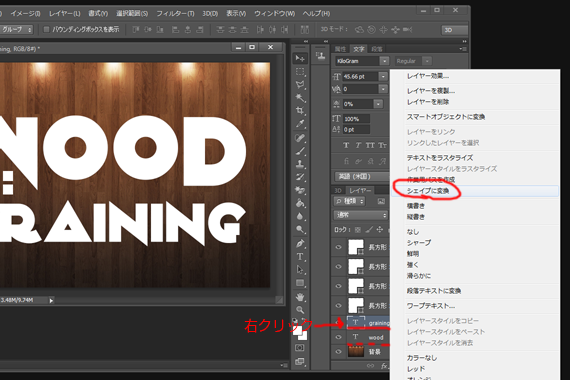Select the Rectangular Marquee tool
570x380 pixels.
coord(300,72)
